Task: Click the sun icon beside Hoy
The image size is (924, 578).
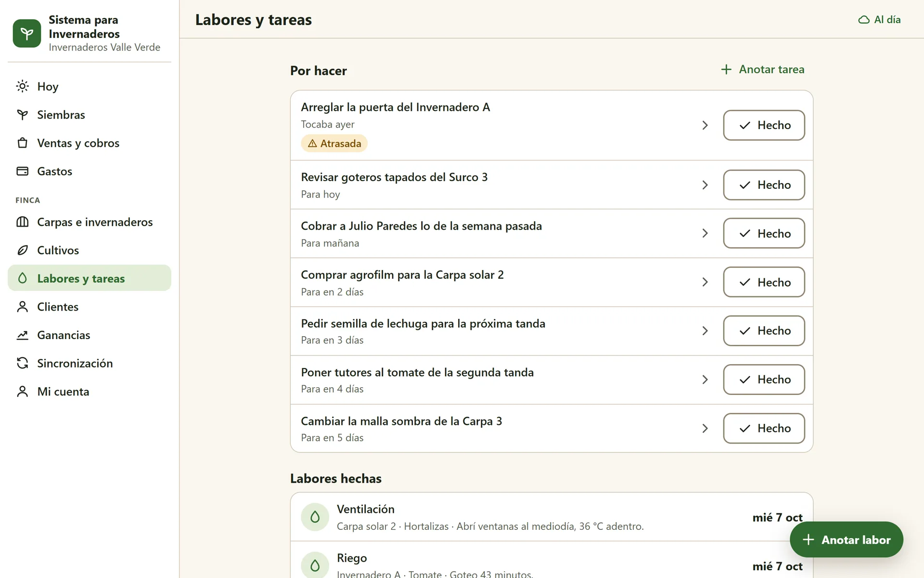Action: pyautogui.click(x=22, y=86)
